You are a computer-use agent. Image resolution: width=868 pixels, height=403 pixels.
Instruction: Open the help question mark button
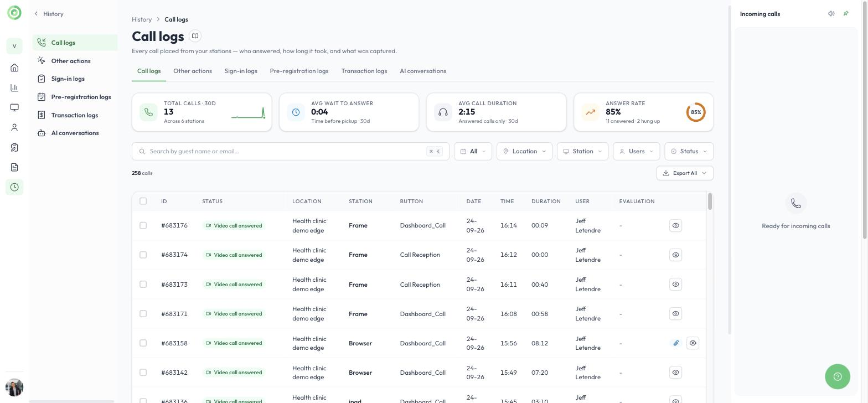(838, 376)
